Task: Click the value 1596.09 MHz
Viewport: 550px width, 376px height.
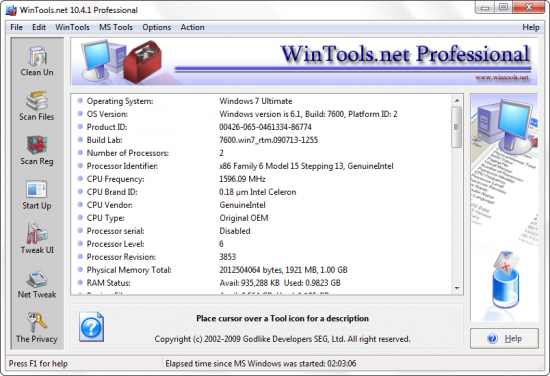Action: (242, 179)
